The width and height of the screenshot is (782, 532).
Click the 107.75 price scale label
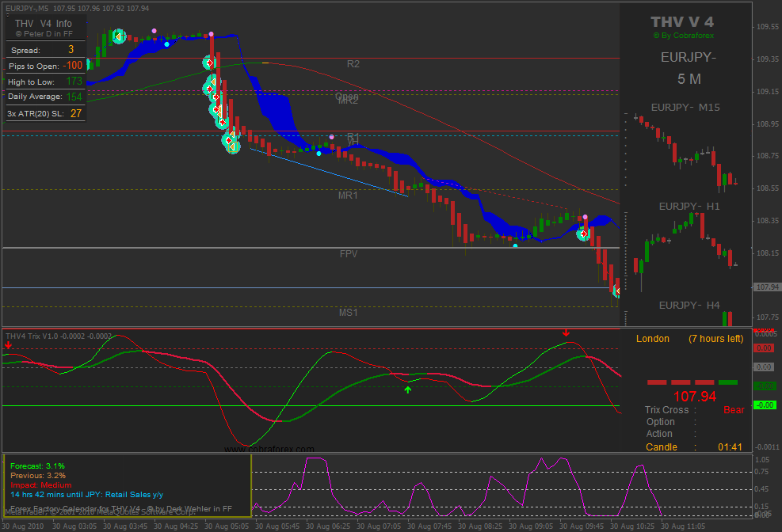[768, 317]
